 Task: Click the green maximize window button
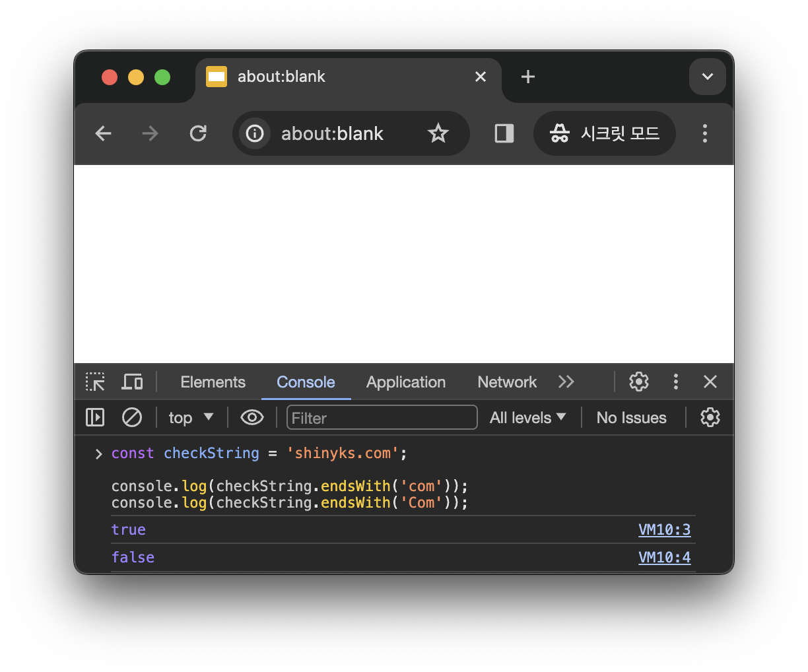tap(162, 77)
